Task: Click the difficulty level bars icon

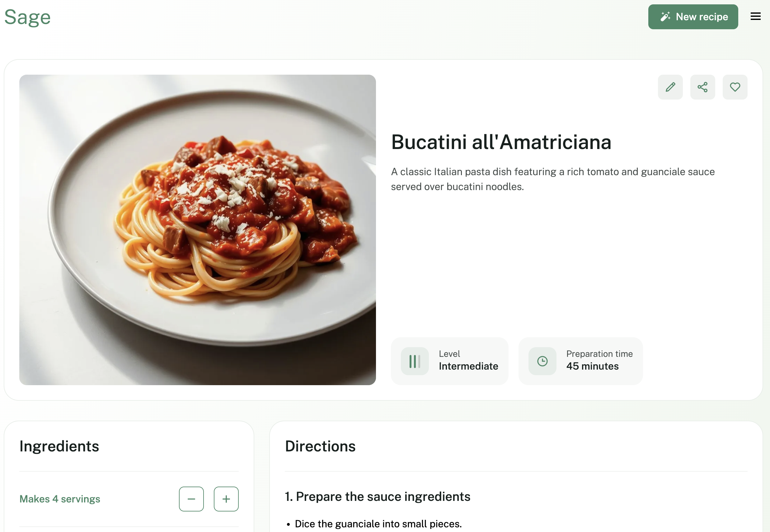Action: coord(415,361)
